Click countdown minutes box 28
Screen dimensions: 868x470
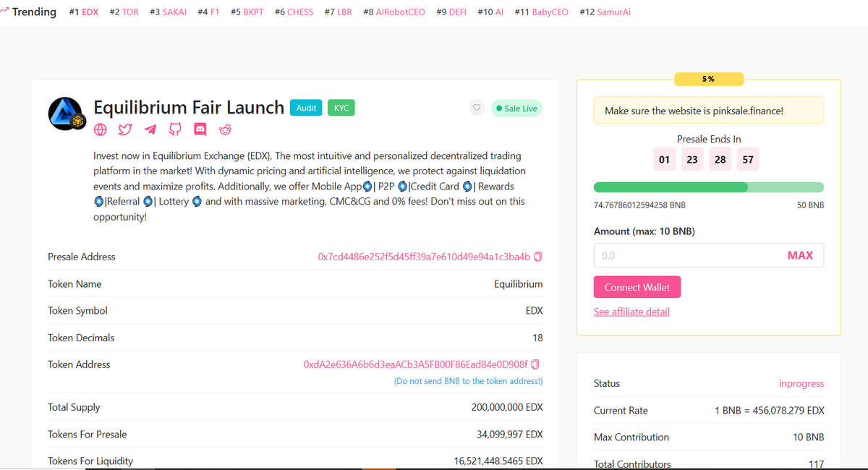[x=720, y=159]
